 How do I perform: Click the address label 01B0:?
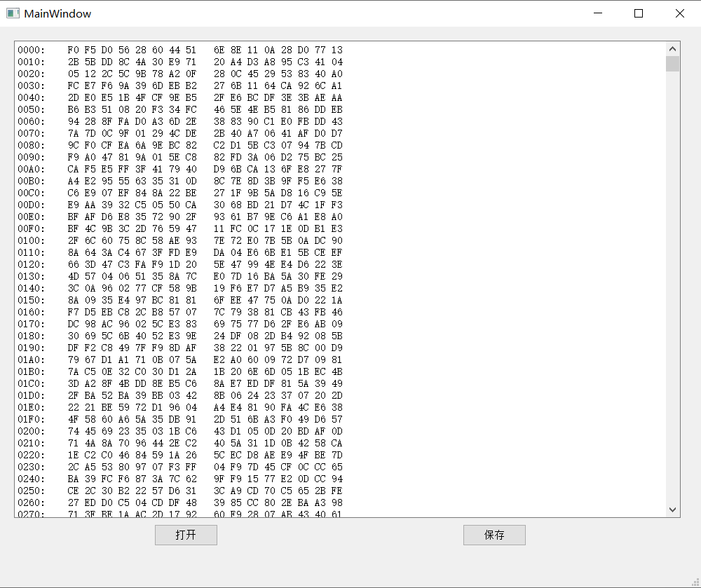pos(32,371)
